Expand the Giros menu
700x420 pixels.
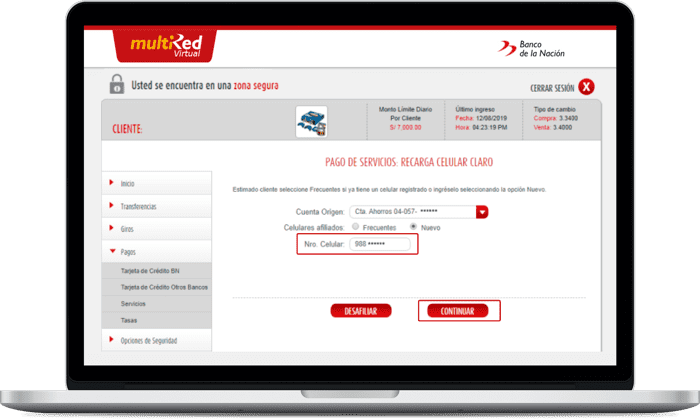157,229
